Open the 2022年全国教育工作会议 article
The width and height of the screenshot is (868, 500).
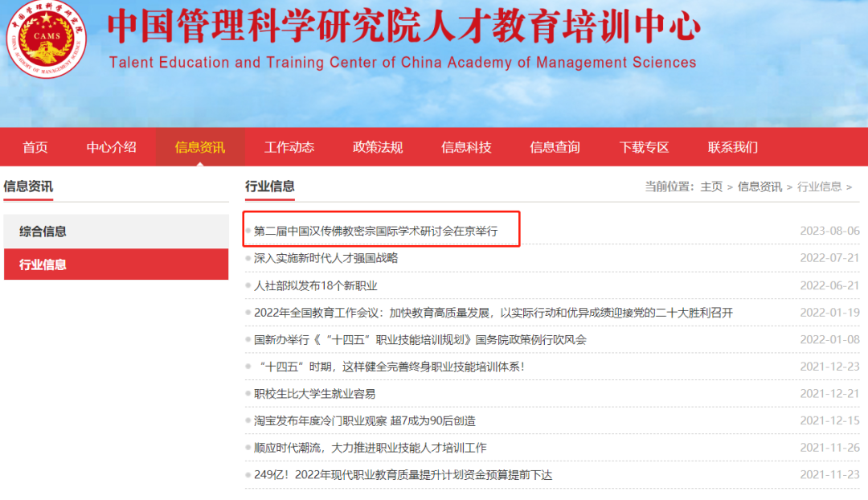pos(493,313)
